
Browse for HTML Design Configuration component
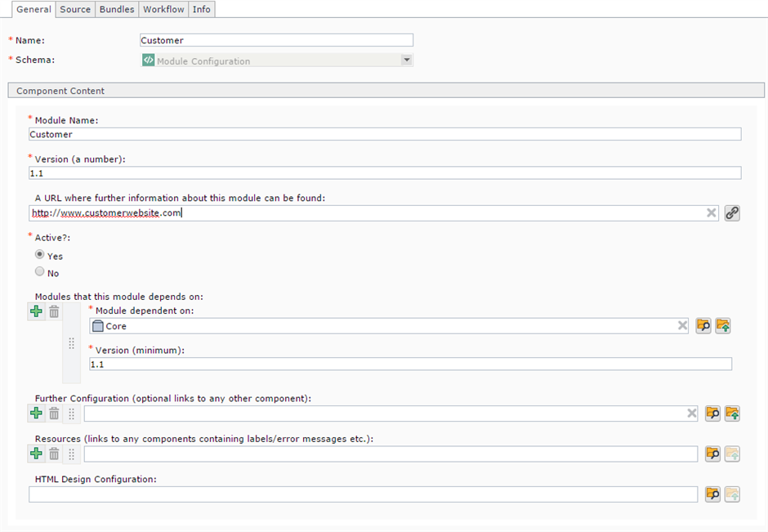pyautogui.click(x=713, y=494)
